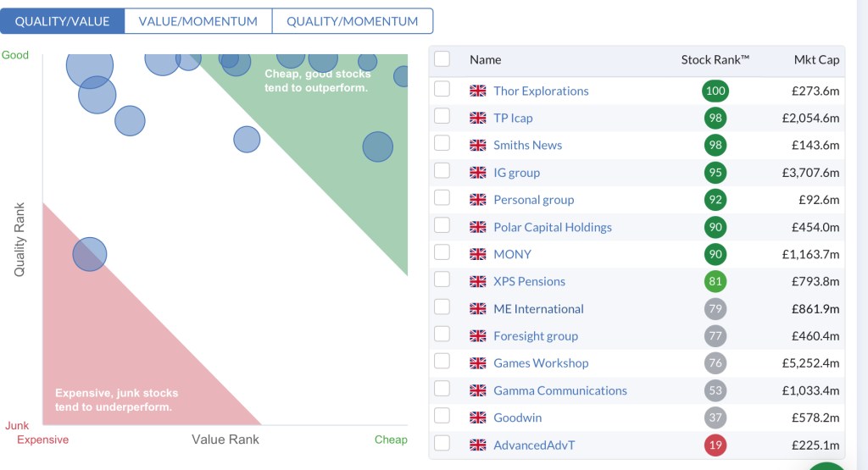Sort by the Name column header

(x=486, y=59)
